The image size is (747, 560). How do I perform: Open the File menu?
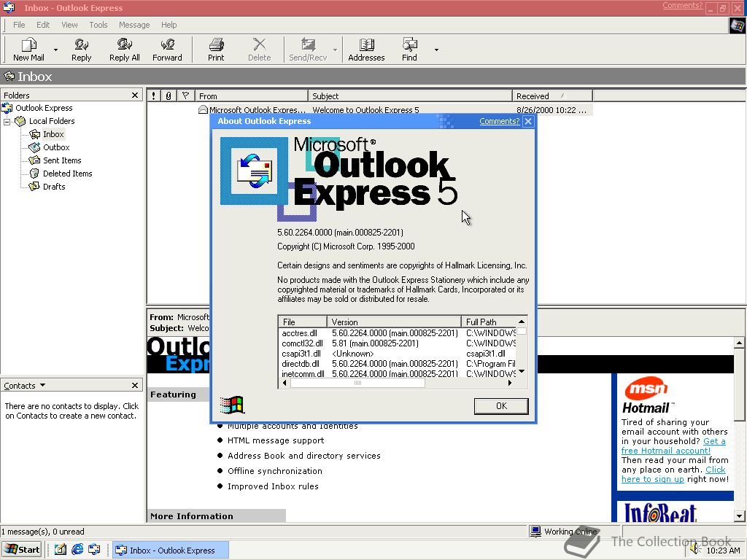click(x=19, y=25)
